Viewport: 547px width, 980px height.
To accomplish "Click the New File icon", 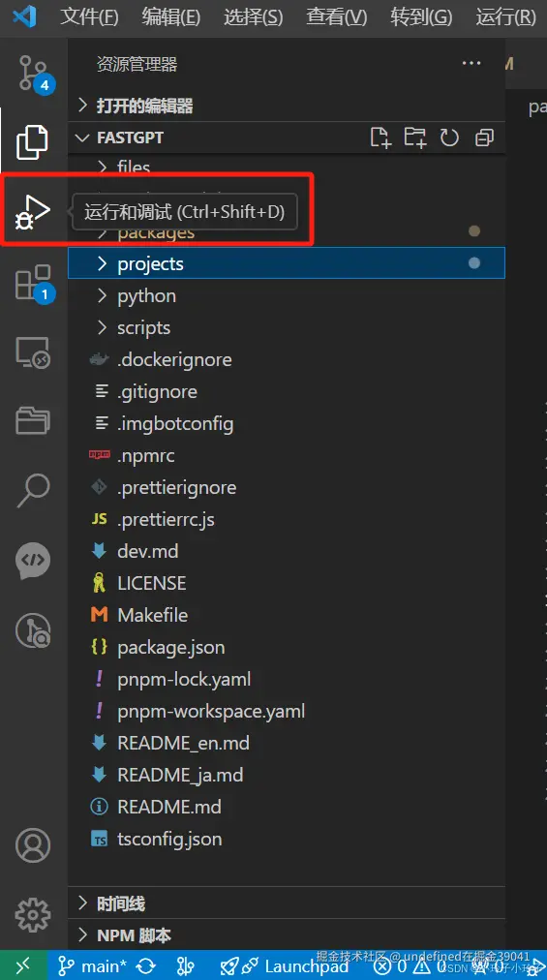I will (x=380, y=138).
